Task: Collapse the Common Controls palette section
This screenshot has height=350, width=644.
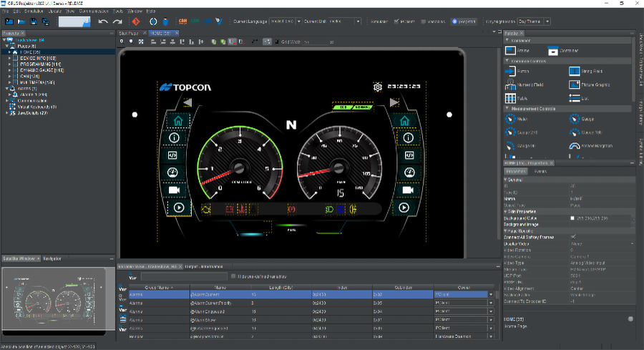Action: point(507,61)
